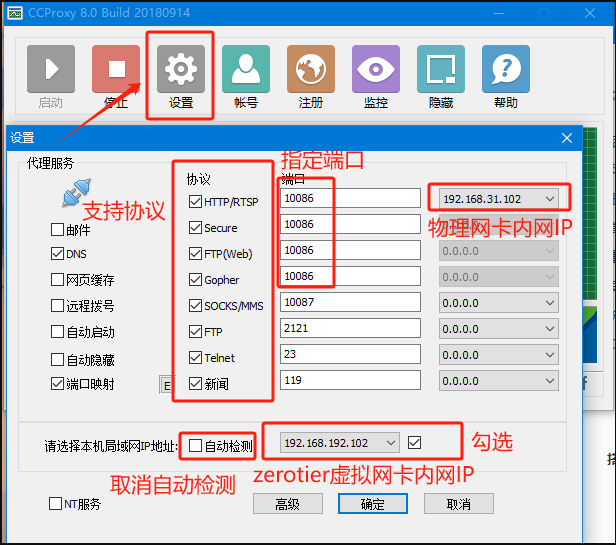Open the 帐号 (Account) icon
Viewport: 616px width, 545px height.
tap(246, 69)
